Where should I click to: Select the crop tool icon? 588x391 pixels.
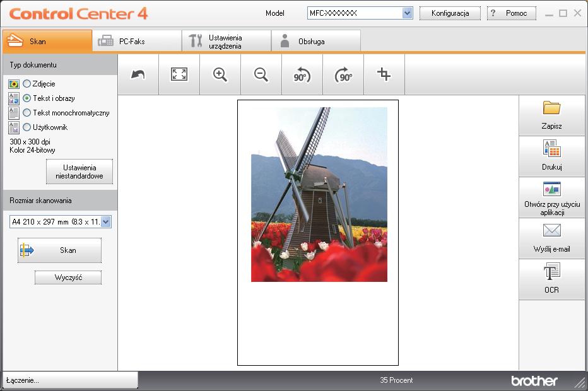click(x=384, y=74)
